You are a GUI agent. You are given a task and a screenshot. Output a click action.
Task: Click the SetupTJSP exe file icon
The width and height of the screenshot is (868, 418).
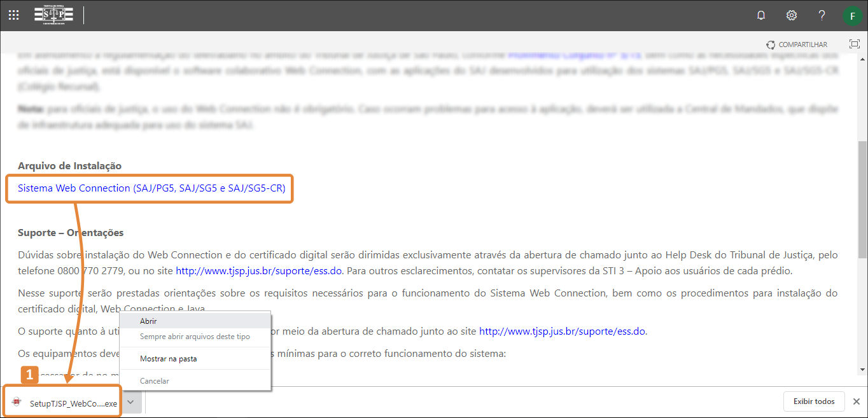17,402
